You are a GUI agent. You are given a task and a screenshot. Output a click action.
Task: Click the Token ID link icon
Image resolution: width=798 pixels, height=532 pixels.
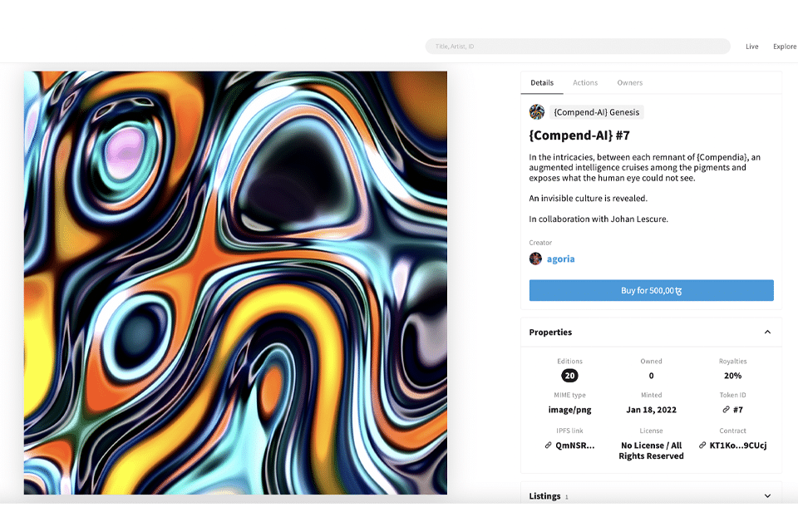click(726, 409)
